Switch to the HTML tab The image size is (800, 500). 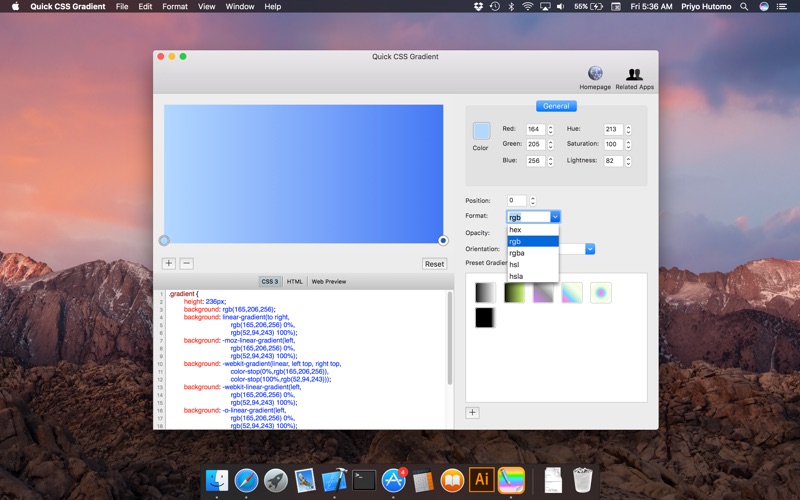(295, 282)
